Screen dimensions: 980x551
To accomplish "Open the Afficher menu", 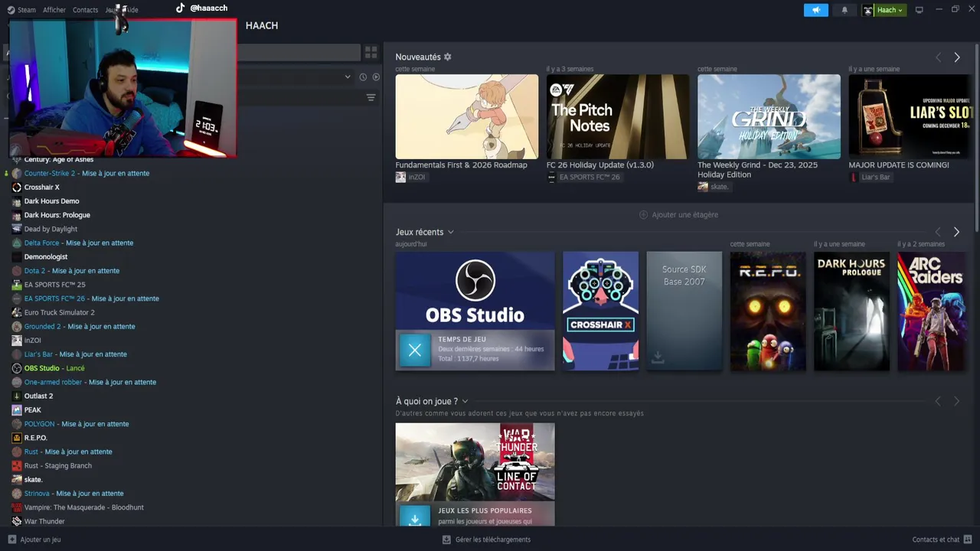I will click(54, 10).
